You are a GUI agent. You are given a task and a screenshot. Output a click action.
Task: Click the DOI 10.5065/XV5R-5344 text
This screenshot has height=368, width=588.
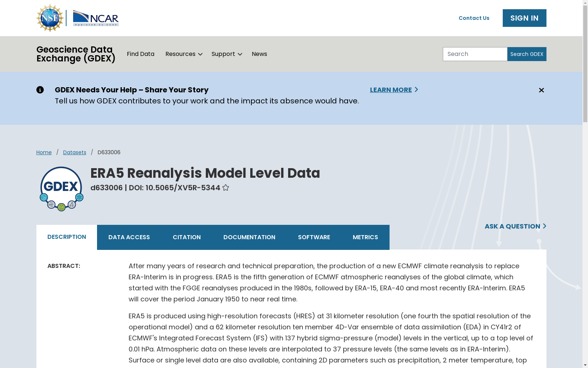click(175, 188)
